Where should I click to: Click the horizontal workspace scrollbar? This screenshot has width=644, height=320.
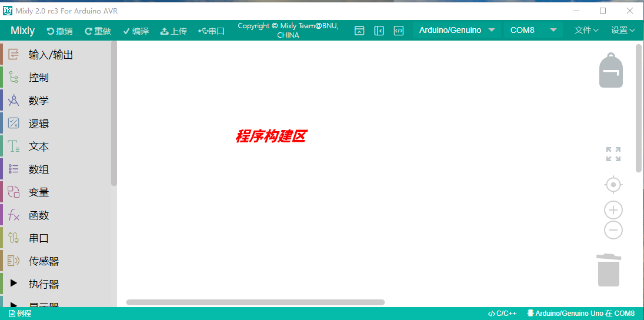click(255, 302)
